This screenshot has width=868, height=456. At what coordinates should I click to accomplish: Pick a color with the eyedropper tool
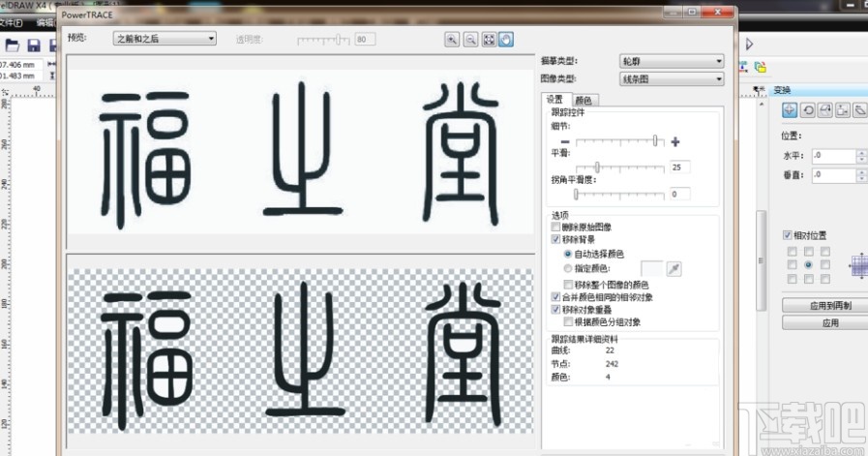673,269
